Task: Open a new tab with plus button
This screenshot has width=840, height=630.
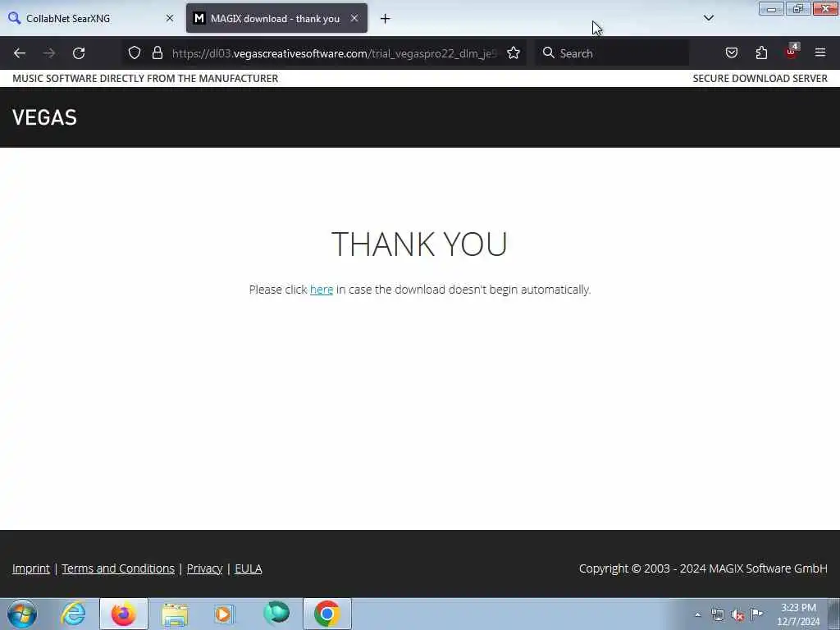Action: (x=386, y=19)
